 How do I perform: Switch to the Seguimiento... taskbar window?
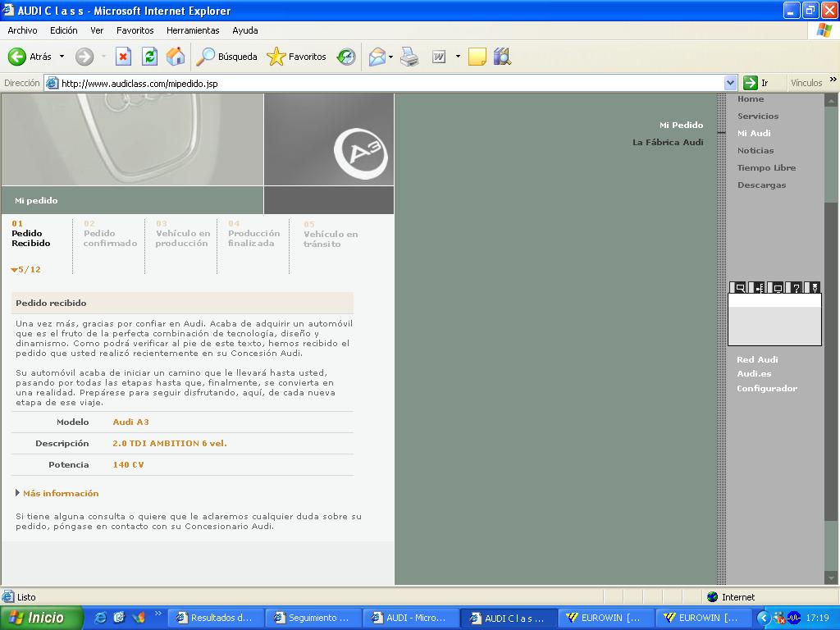[314, 618]
